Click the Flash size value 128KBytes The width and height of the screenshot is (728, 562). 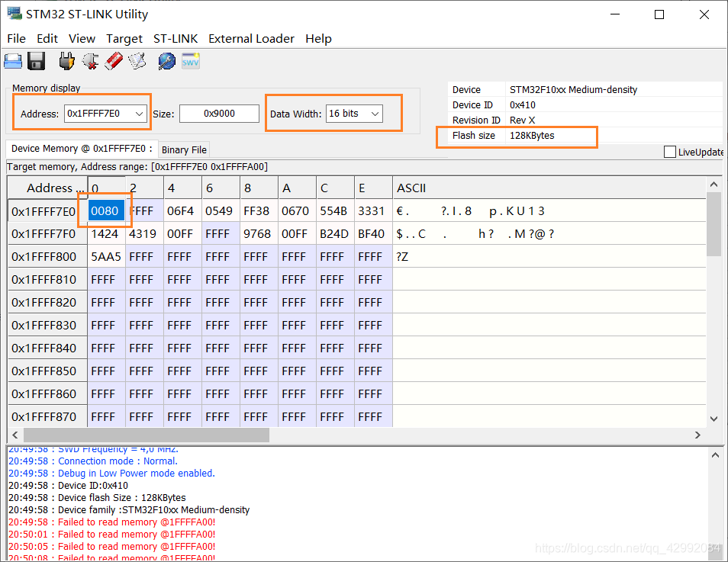point(532,136)
